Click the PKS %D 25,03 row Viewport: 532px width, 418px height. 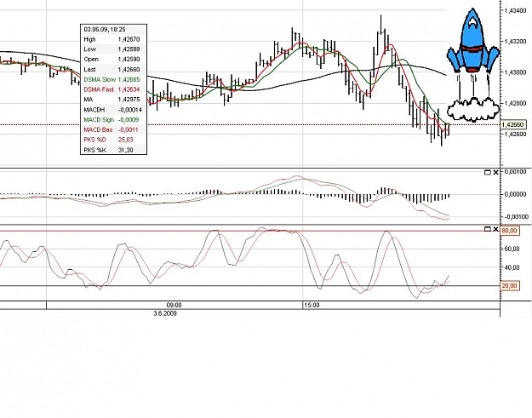(x=114, y=140)
